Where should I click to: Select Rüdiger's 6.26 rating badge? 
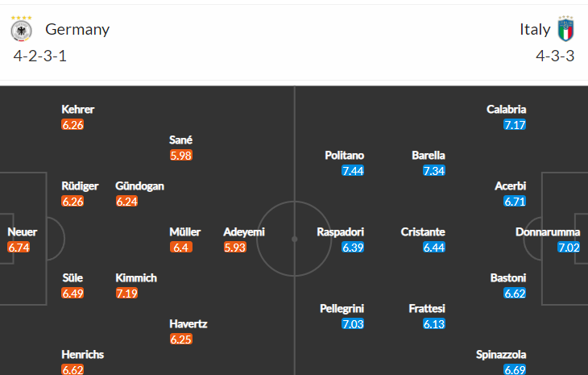click(72, 202)
